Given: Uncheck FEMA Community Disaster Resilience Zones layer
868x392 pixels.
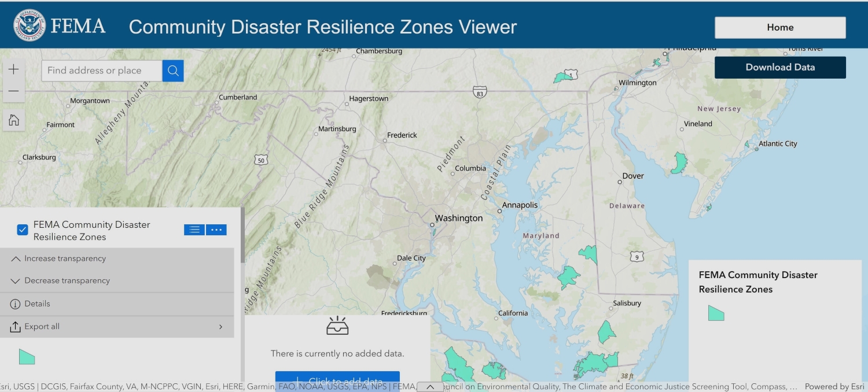Looking at the screenshot, I should (23, 230).
